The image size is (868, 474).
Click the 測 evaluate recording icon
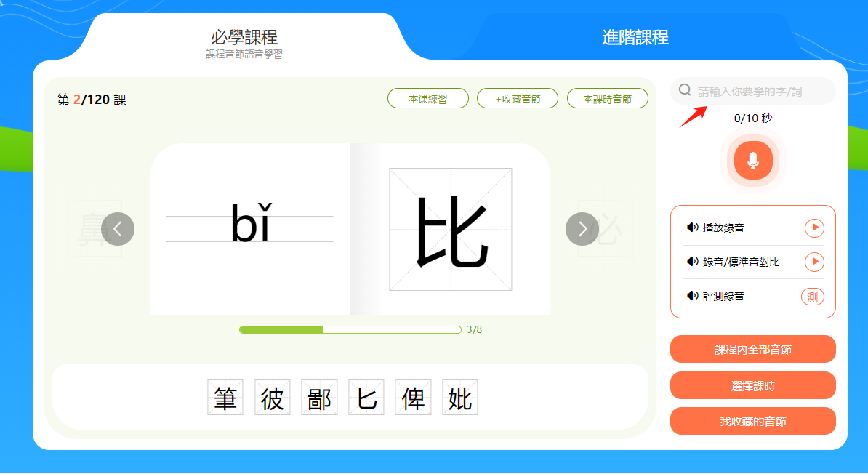coord(813,297)
